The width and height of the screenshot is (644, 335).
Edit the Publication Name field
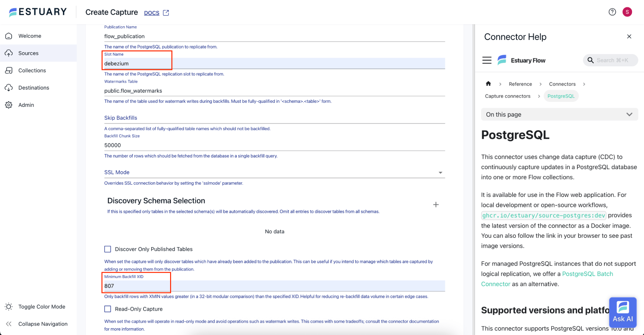pos(274,36)
